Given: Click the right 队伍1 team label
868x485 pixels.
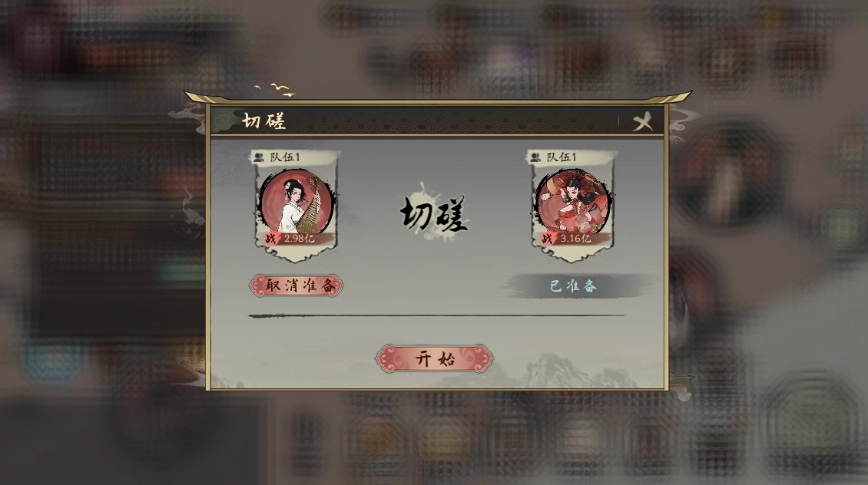Looking at the screenshot, I should 562,157.
